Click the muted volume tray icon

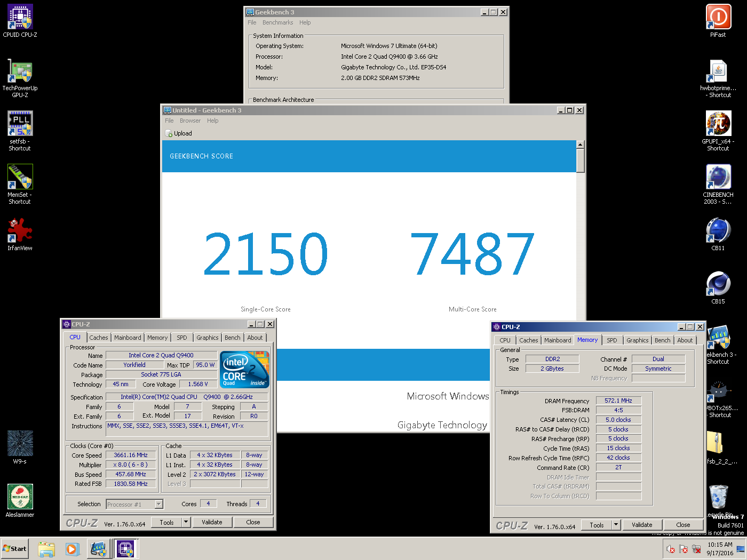click(x=671, y=549)
